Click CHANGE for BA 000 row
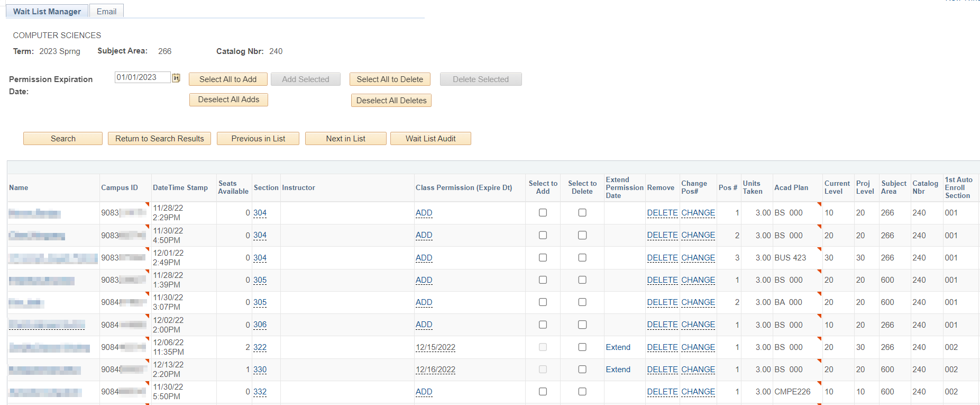 point(698,302)
